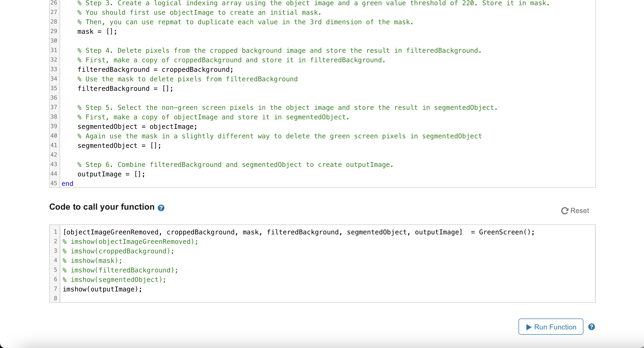Click line number 1 in call code gutter
Image resolution: width=644 pixels, height=348 pixels.
pyautogui.click(x=55, y=232)
